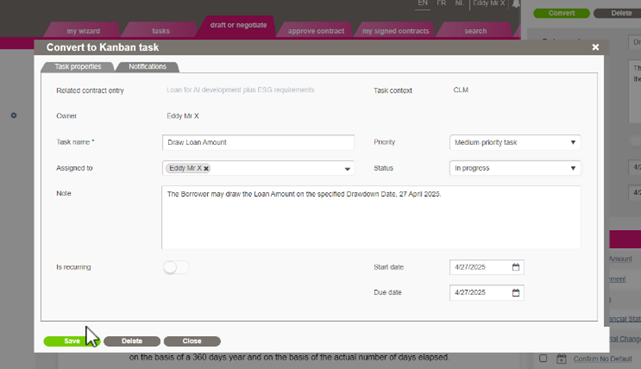Click the Confirm No Default link
Screen dimensions: 641x369
click(x=602, y=359)
